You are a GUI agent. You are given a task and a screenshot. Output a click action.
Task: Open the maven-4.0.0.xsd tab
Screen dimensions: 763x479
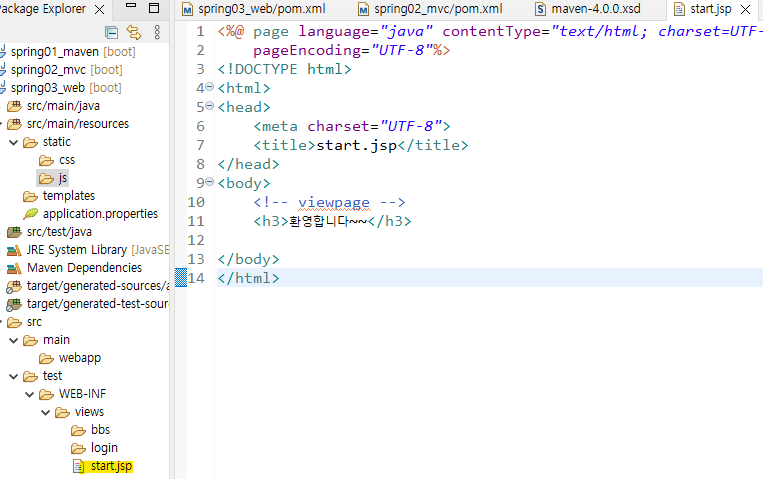pyautogui.click(x=596, y=9)
